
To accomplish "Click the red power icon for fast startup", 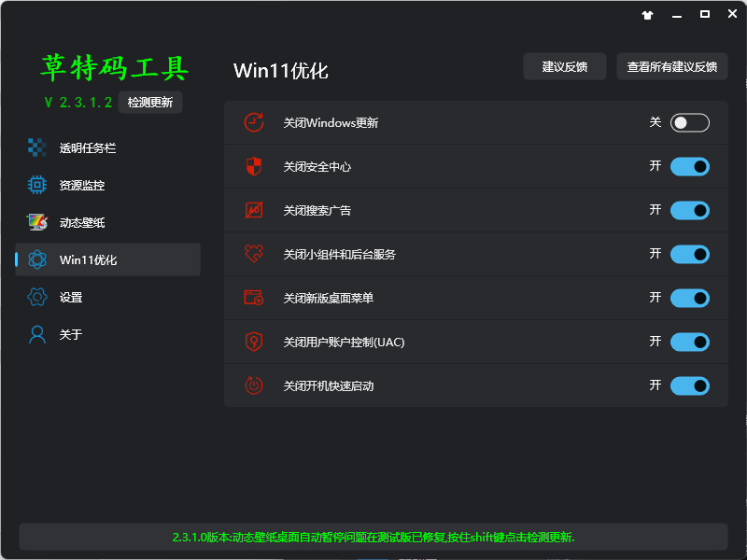I will [x=253, y=385].
